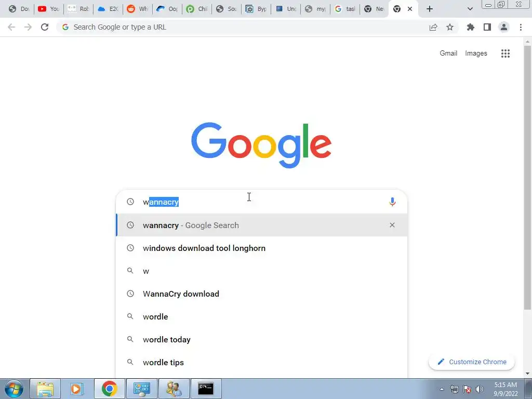532x399 pixels.
Task: Switch to the 'Oo' tab
Action: pos(167,9)
